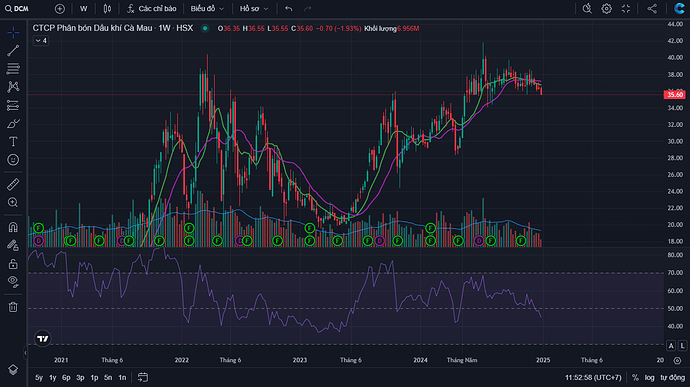Screen dimensions: 690x387
Task: Open the DCM symbol search
Action: (18, 9)
